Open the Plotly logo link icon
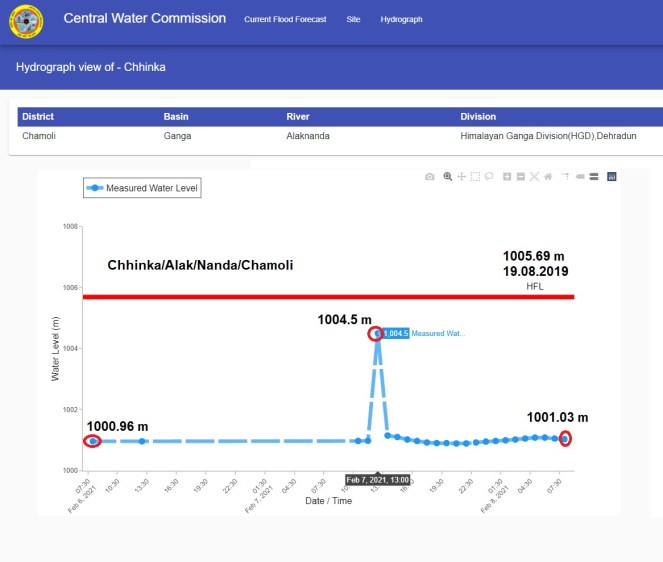Viewport: 663px width, 562px height. pyautogui.click(x=611, y=177)
